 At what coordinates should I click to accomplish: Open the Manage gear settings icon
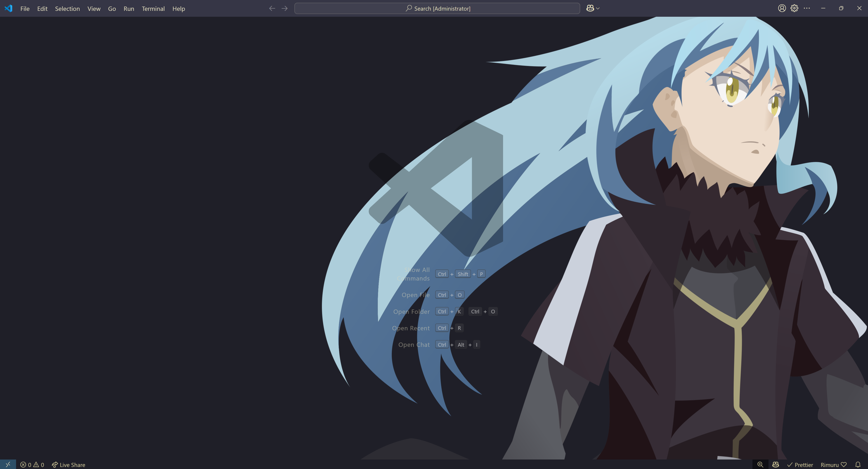pyautogui.click(x=794, y=8)
